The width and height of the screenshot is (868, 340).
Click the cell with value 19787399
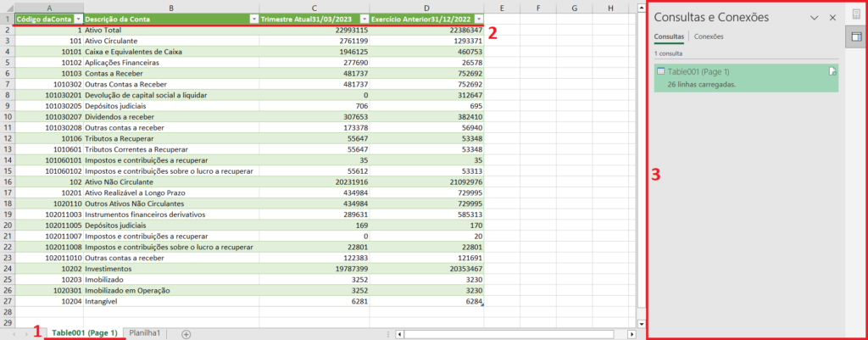pos(314,269)
